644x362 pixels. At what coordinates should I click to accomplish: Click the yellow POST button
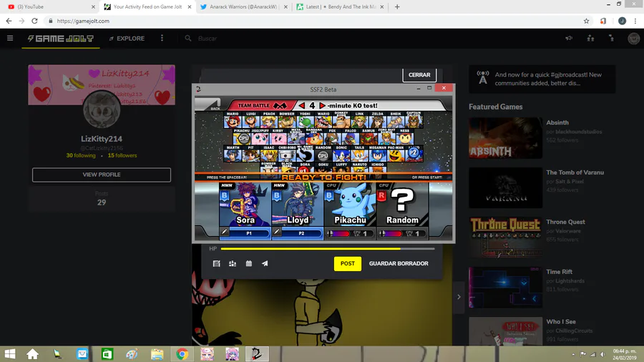[x=348, y=263]
